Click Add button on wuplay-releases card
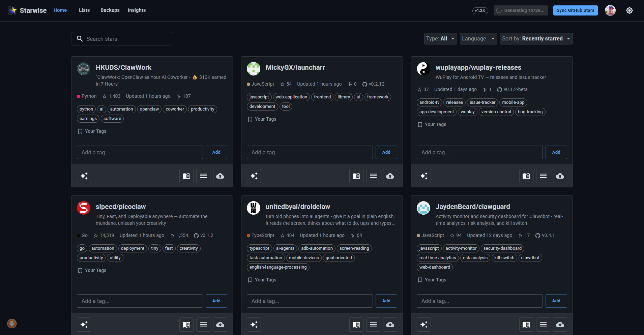 point(556,152)
